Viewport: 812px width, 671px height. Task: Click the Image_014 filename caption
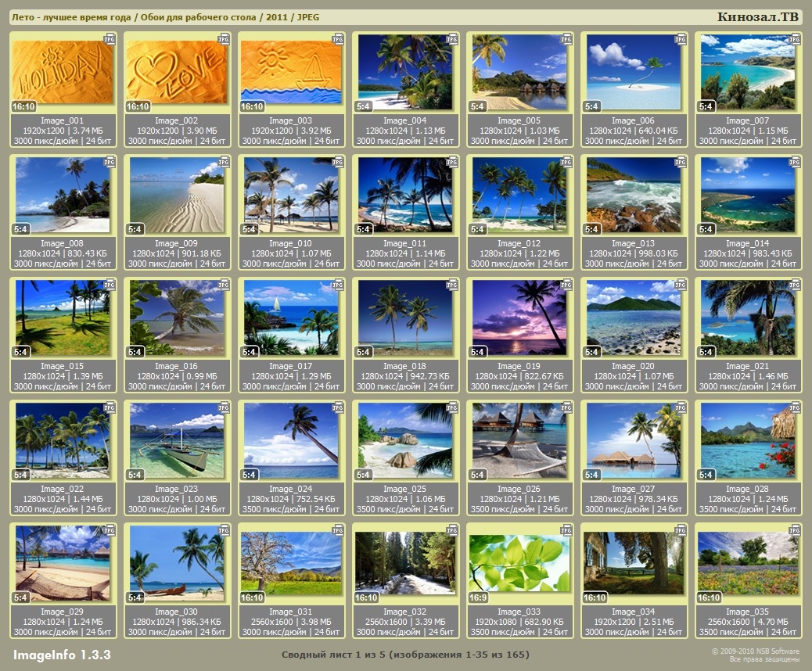coord(748,243)
